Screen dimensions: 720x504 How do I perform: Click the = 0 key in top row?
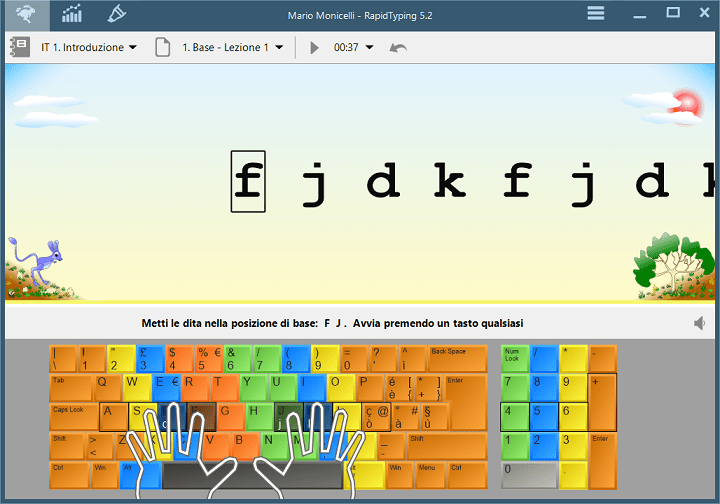pos(354,358)
